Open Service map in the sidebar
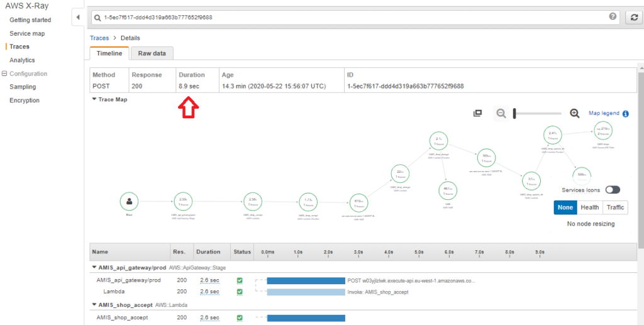Image resolution: width=644 pixels, height=325 pixels. pyautogui.click(x=27, y=33)
